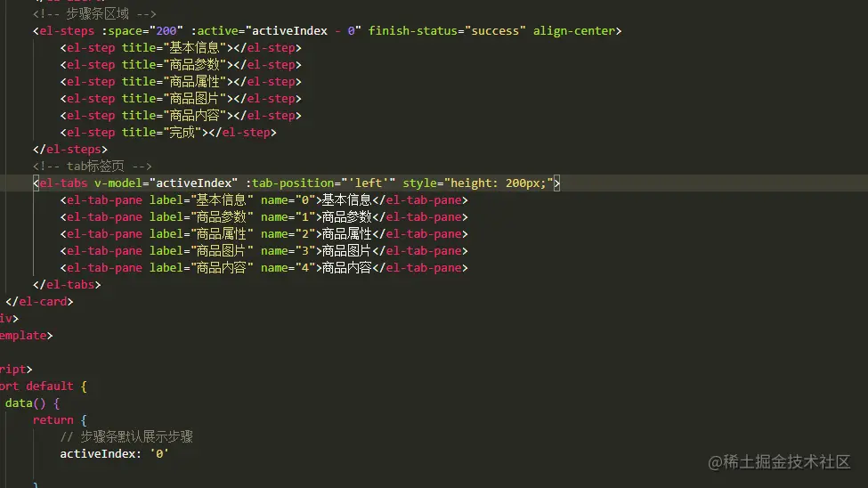This screenshot has height=488, width=868.
Task: Click the v-model="activeIndex" attribute in el-tabs
Action: click(x=166, y=183)
